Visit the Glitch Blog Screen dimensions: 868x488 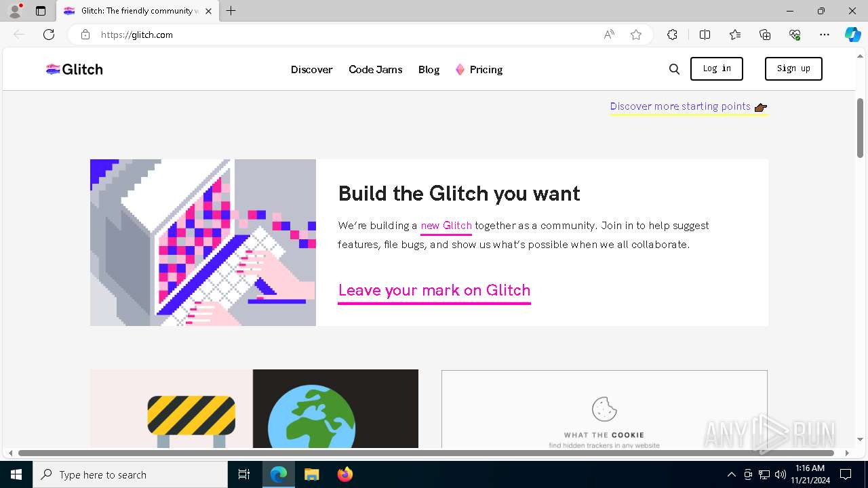(429, 69)
